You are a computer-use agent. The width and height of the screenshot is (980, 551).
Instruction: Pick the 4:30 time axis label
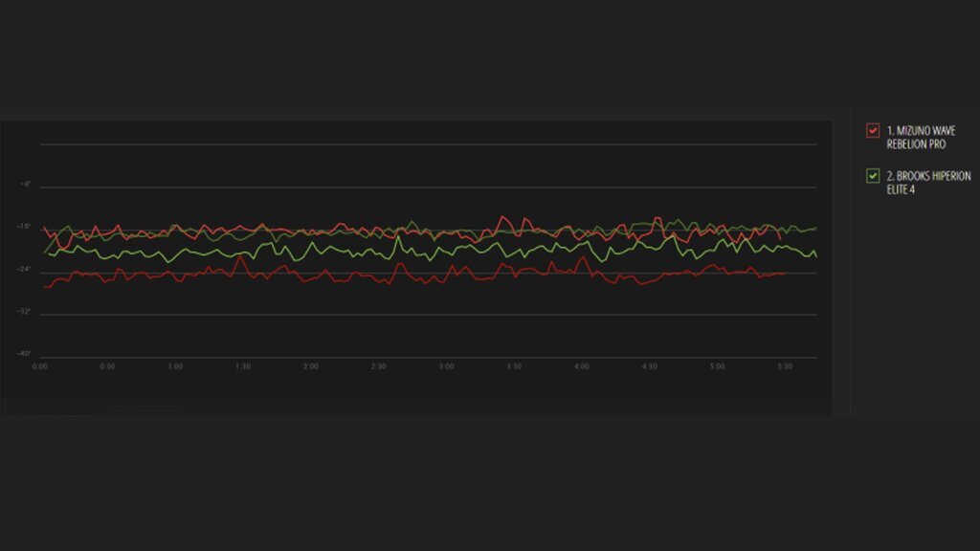coord(649,365)
